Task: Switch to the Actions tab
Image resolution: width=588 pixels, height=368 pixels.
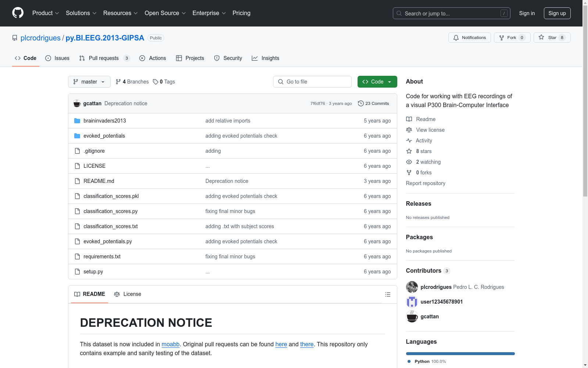Action: coord(153,58)
